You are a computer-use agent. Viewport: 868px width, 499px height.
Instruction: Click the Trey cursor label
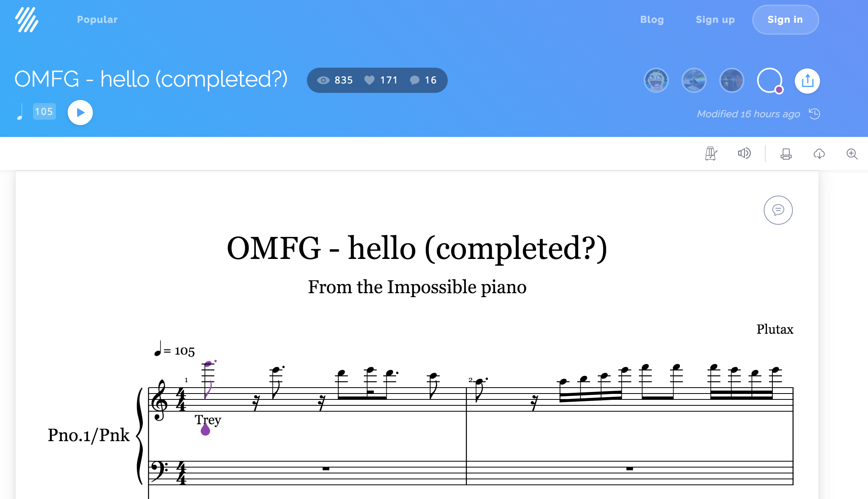tap(208, 420)
